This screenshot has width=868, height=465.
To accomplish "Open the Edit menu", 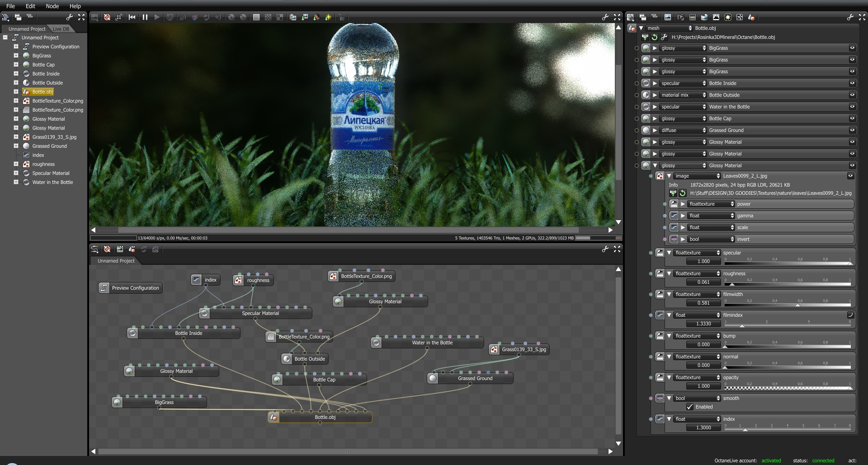I will [x=30, y=6].
